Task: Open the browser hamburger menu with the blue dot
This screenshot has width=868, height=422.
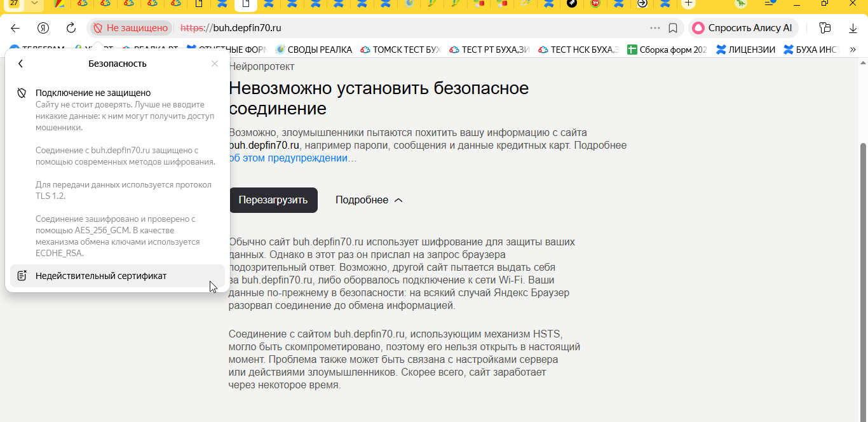Action: pos(770,3)
